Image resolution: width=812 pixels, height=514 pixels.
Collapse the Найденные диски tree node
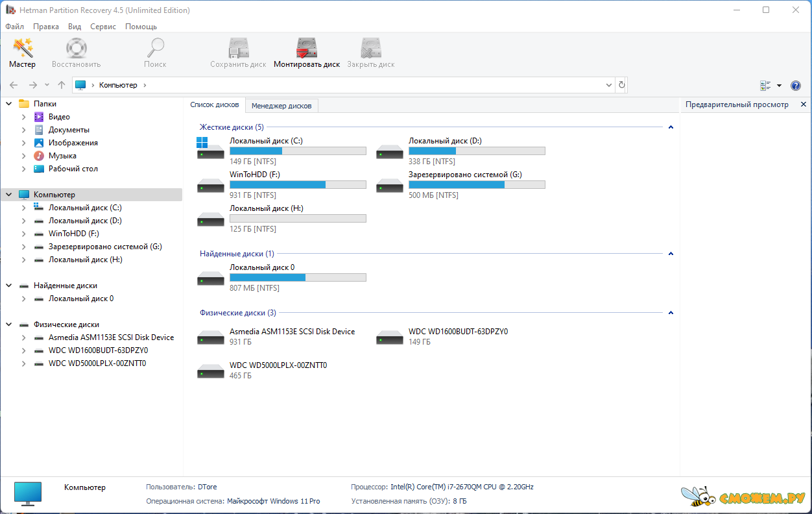coord(9,286)
